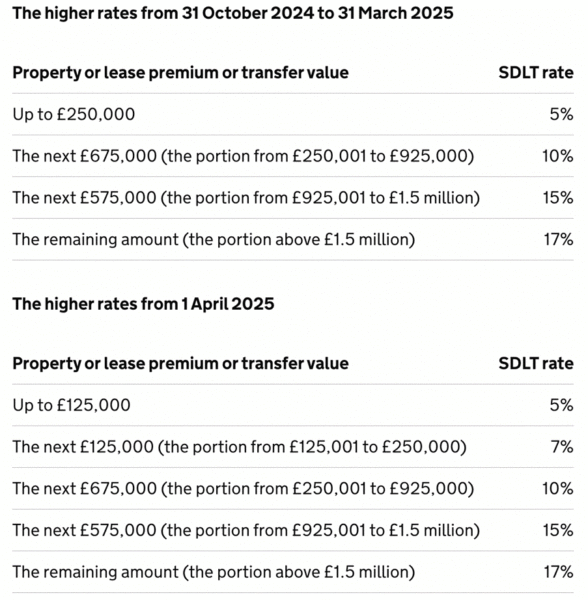Click the April 2025 higher rates heading
Screen dimensions: 588x600
point(143,304)
